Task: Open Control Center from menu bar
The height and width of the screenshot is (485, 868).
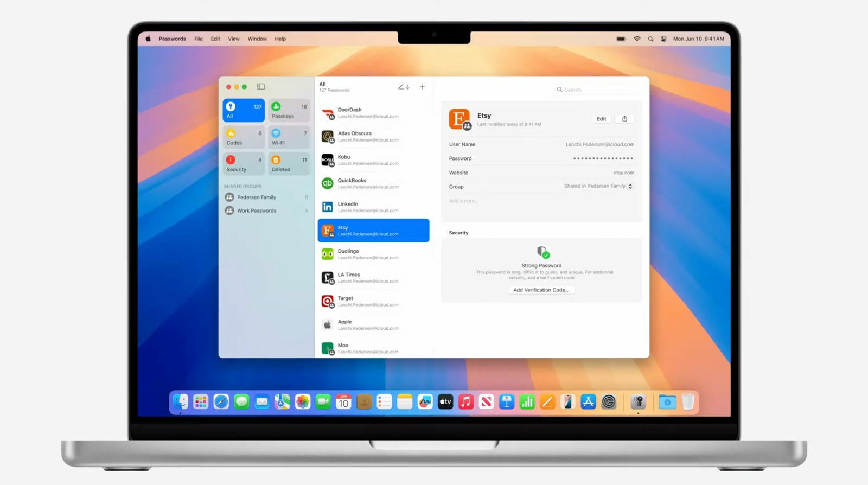Action: 663,39
